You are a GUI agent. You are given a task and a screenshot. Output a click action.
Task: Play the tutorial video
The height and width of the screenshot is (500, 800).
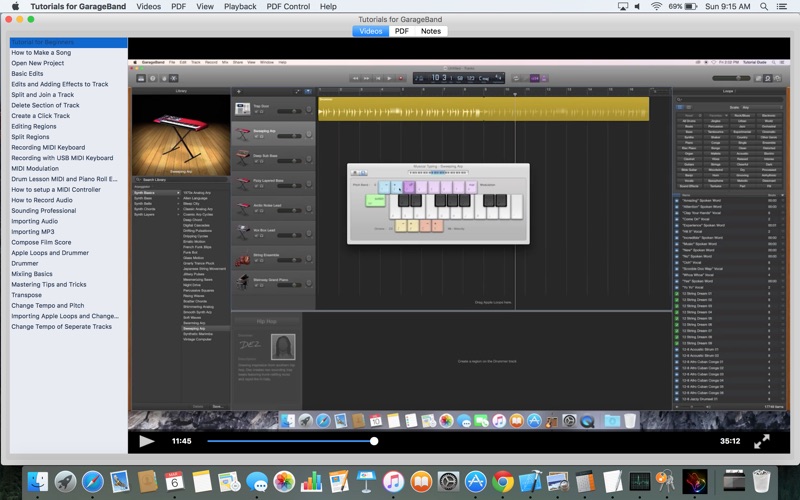click(146, 441)
